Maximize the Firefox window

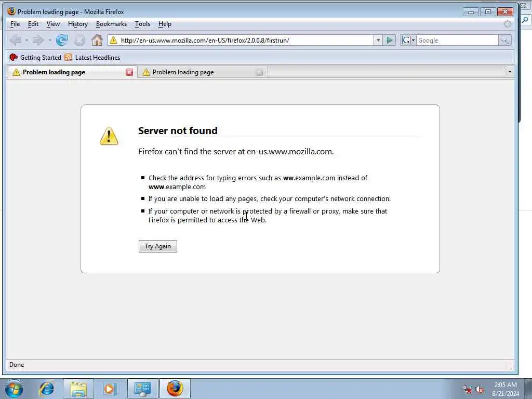point(488,12)
